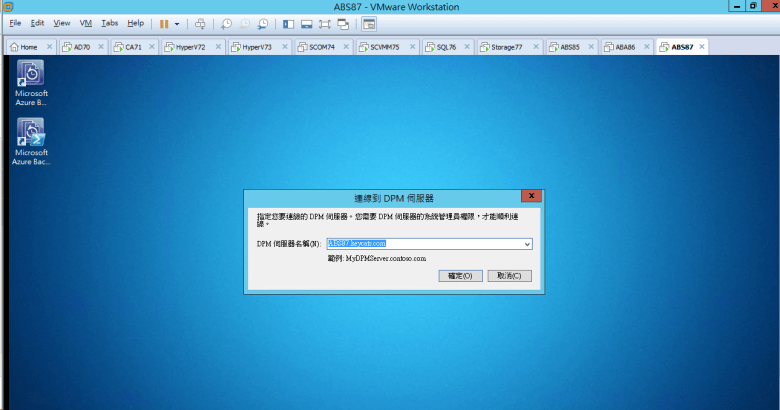The image size is (780, 410).
Task: Enter full screen mode icon
Action: point(325,23)
